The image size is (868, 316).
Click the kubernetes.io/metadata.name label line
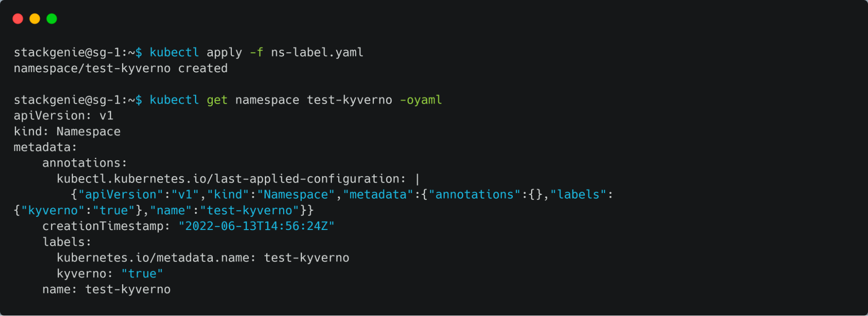pyautogui.click(x=203, y=258)
